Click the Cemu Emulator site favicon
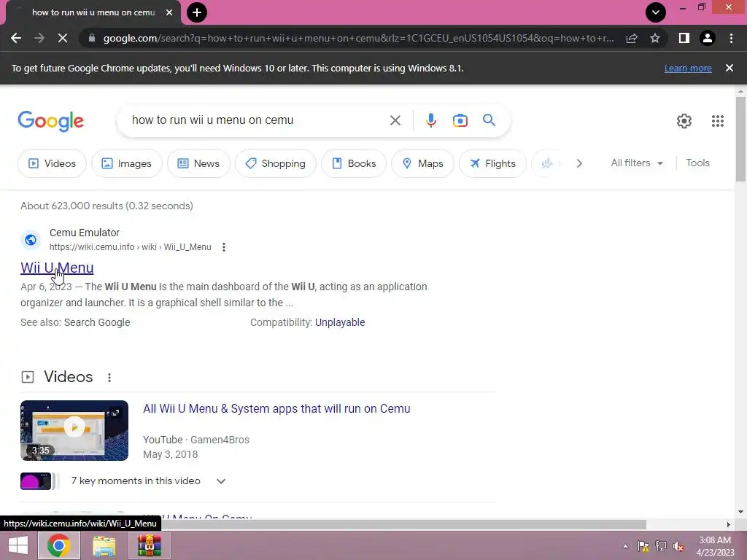 (x=31, y=239)
